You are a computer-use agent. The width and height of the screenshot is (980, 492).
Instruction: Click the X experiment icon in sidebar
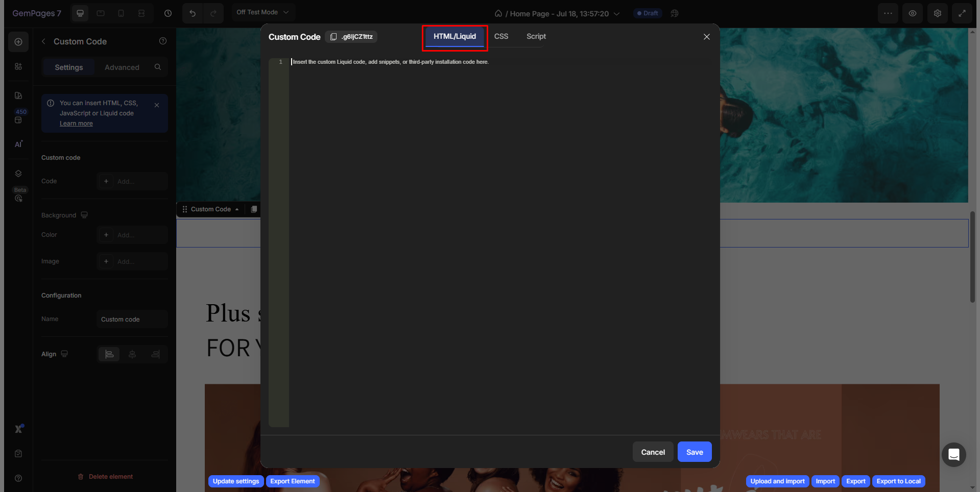[19, 429]
